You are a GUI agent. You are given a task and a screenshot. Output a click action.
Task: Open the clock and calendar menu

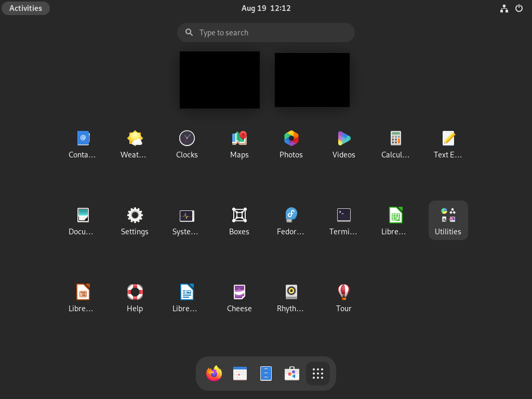pyautogui.click(x=266, y=8)
